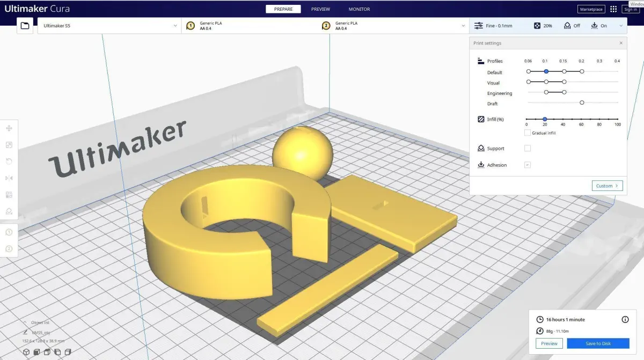644x360 pixels.
Task: Click the extruder 1 Generic PLA badge
Action: coord(190,26)
